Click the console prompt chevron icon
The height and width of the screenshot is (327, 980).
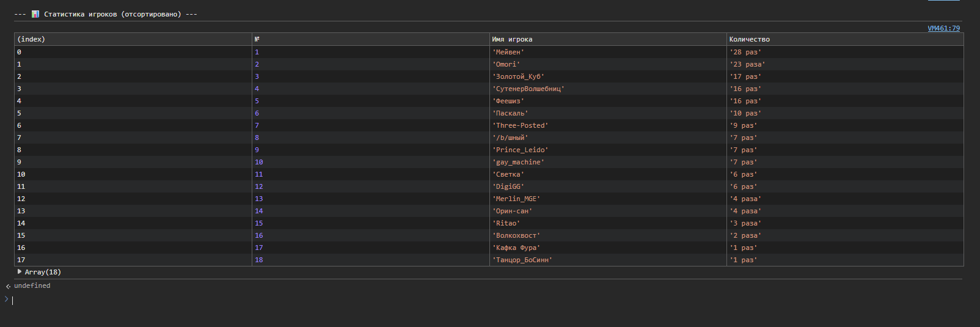click(x=7, y=299)
